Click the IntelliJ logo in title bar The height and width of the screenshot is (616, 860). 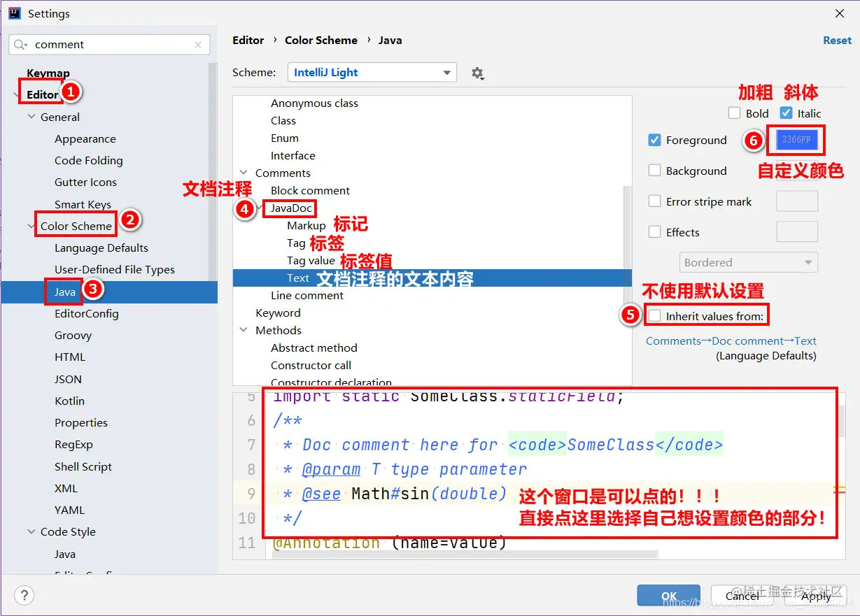click(15, 13)
